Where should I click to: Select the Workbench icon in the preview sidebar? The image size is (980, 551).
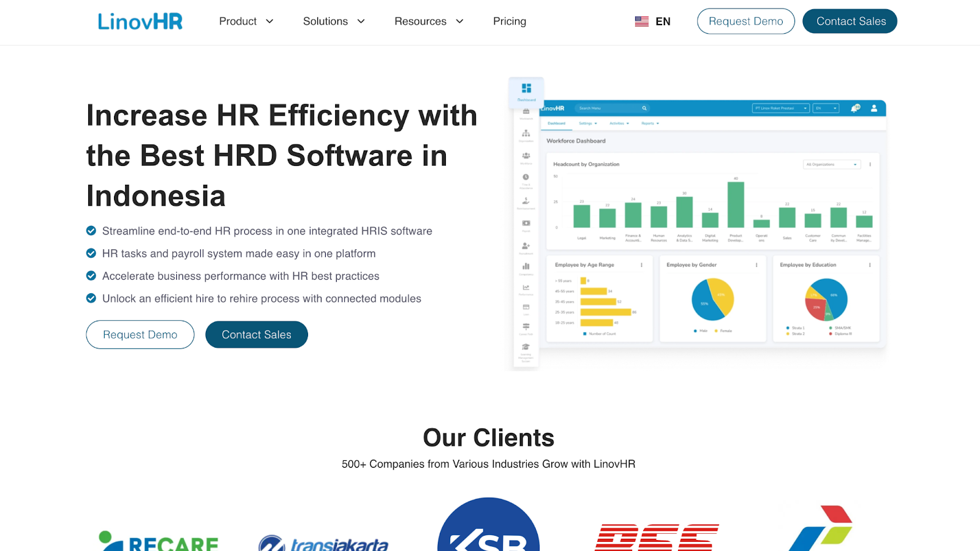pyautogui.click(x=526, y=111)
